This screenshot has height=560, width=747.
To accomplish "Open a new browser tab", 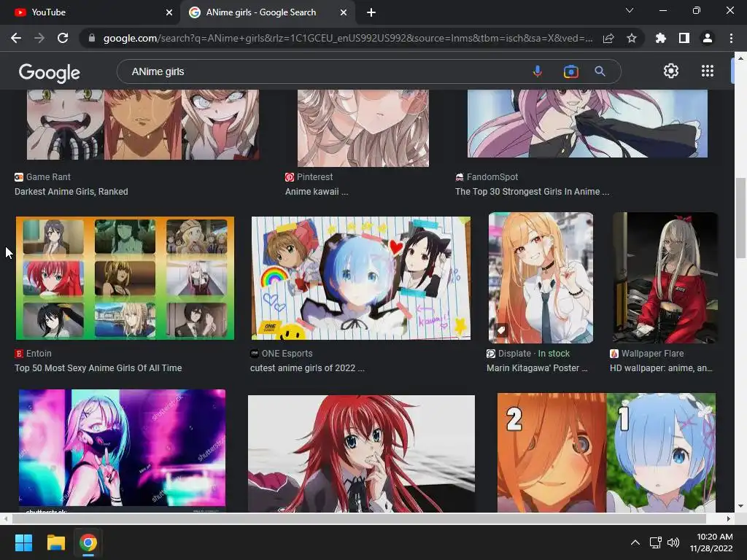I will pyautogui.click(x=371, y=12).
